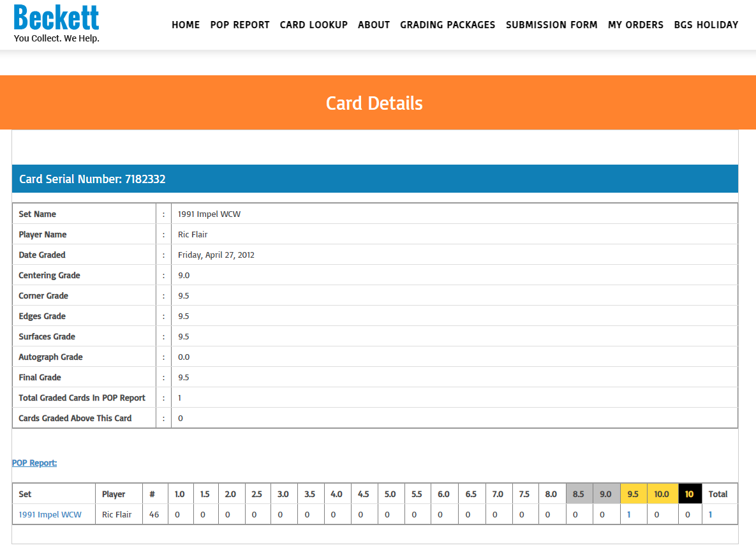
Task: Select the Surfaces Grade value
Action: coord(184,337)
